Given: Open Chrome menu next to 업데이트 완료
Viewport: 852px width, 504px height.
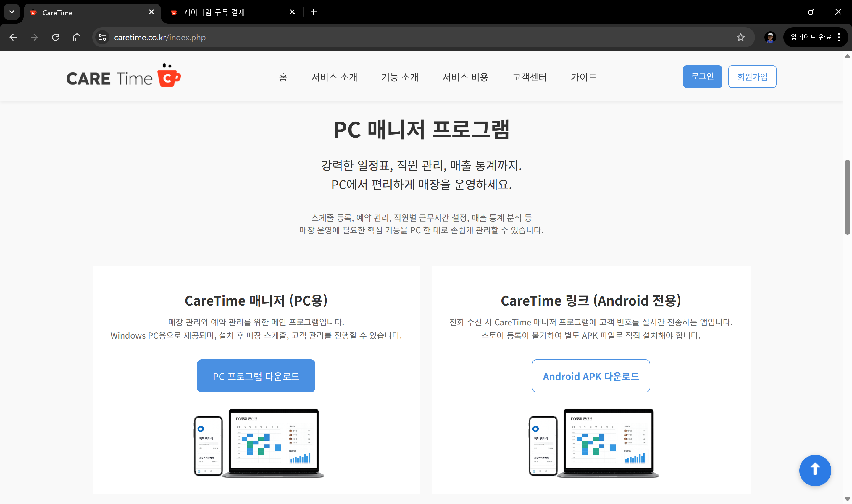Looking at the screenshot, I should (x=839, y=37).
